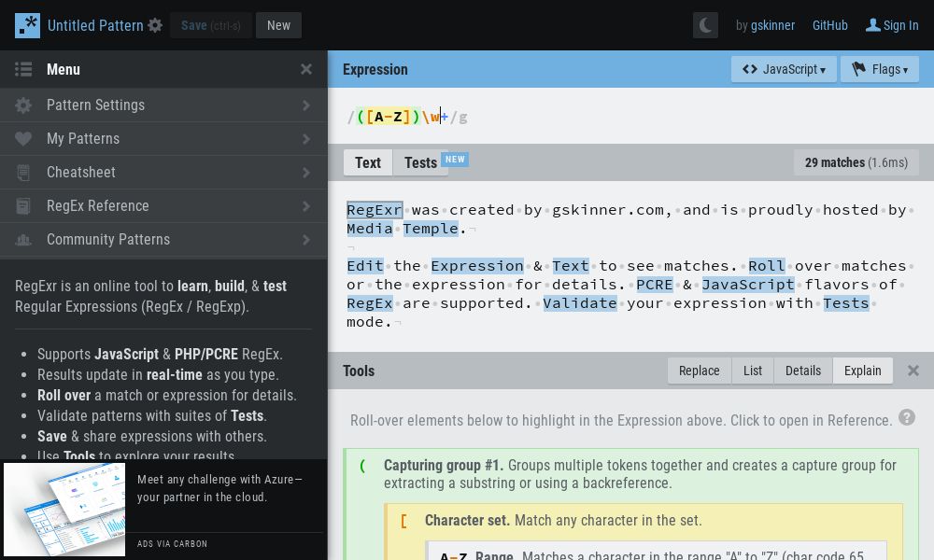
Task: Click the highlighted match "Edit"
Action: tap(365, 266)
